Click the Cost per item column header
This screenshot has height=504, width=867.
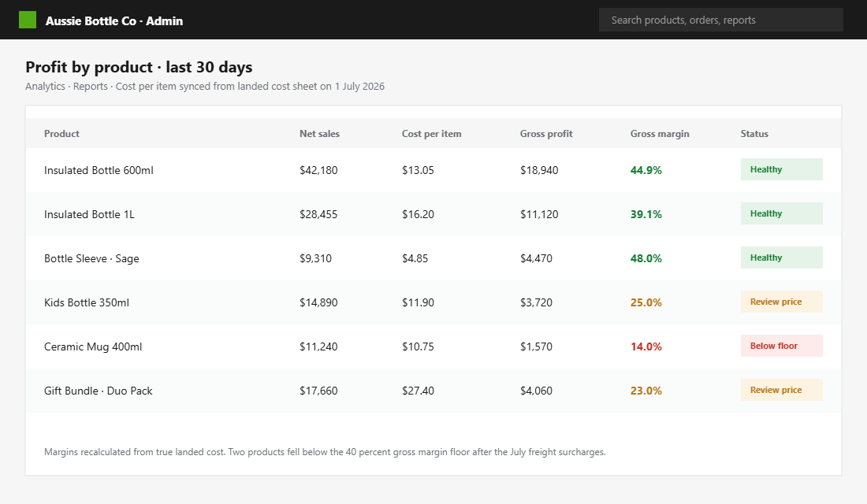[x=431, y=134]
